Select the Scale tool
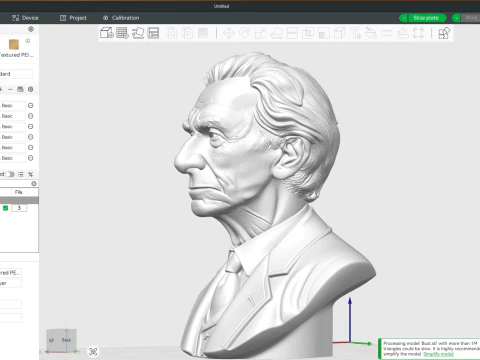Screen dimensions: 480x360 click(x=260, y=33)
